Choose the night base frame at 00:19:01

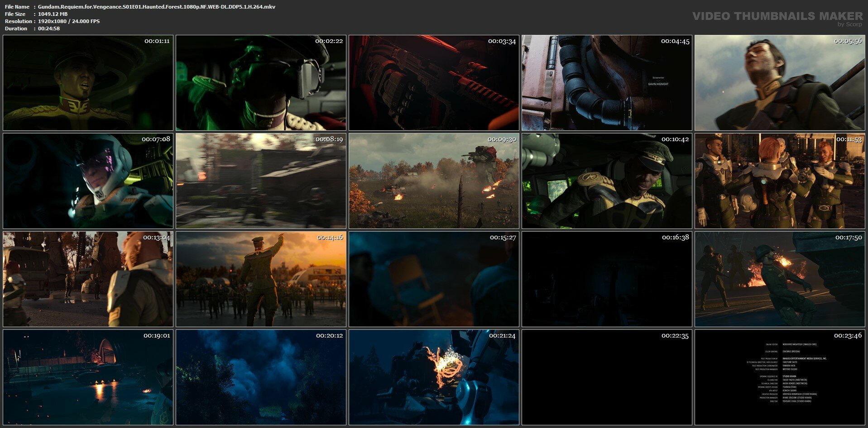[88, 377]
